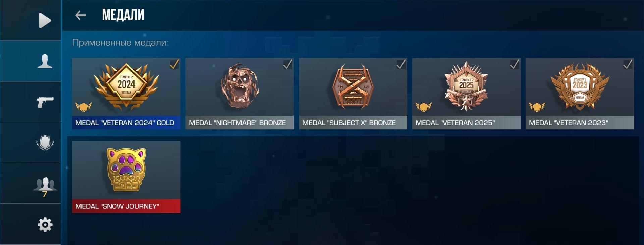The image size is (644, 245).
Task: Uncheck the Subject X Bronze medal checkbox
Action: (401, 64)
